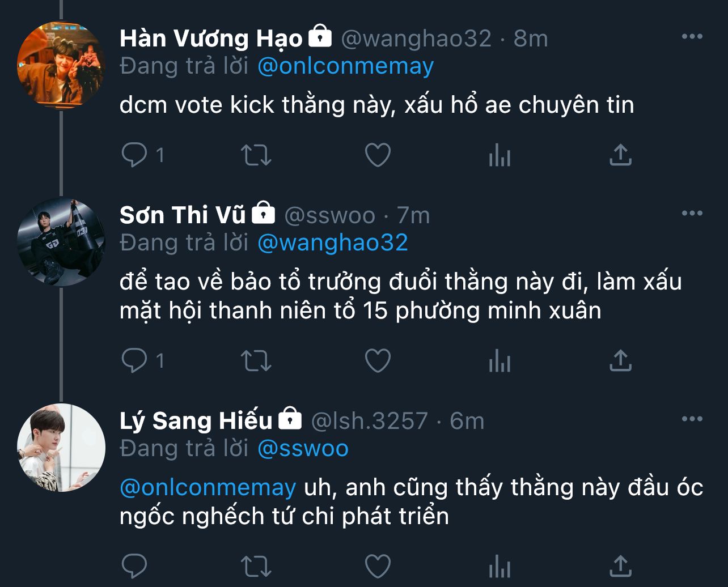Open the @onlconmemay mention in Lý Sang Hiếu's tweet

click(x=208, y=488)
